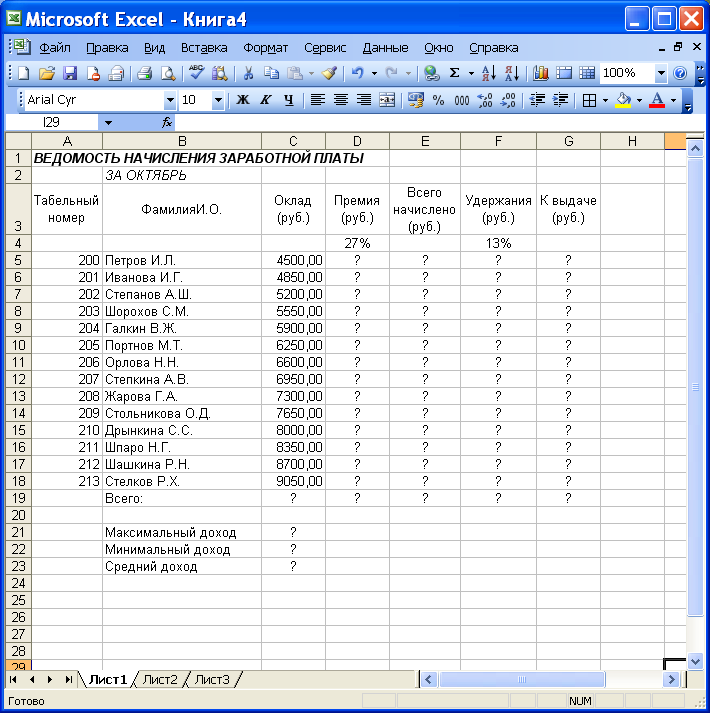Click Increase Indent icon
This screenshot has height=713, width=710.
coord(560,100)
